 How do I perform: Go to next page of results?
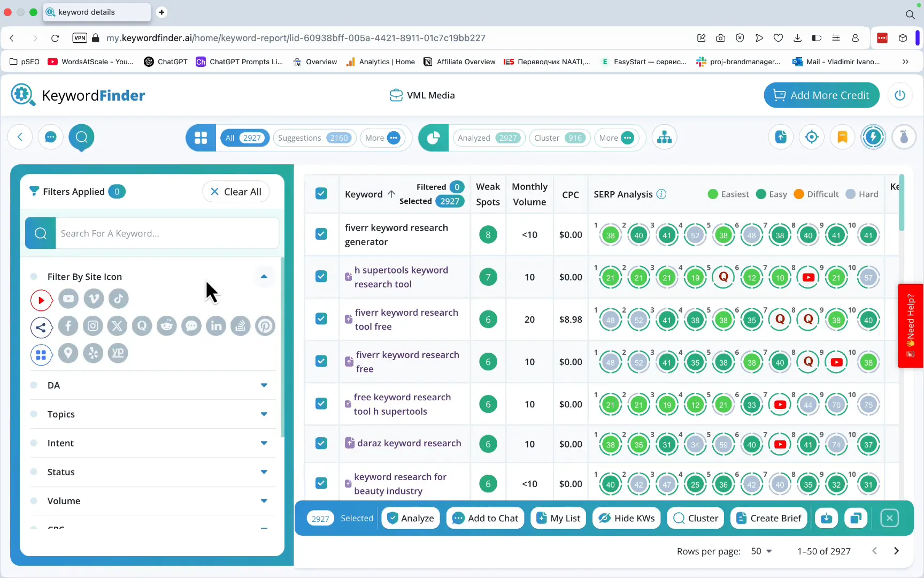click(x=897, y=551)
